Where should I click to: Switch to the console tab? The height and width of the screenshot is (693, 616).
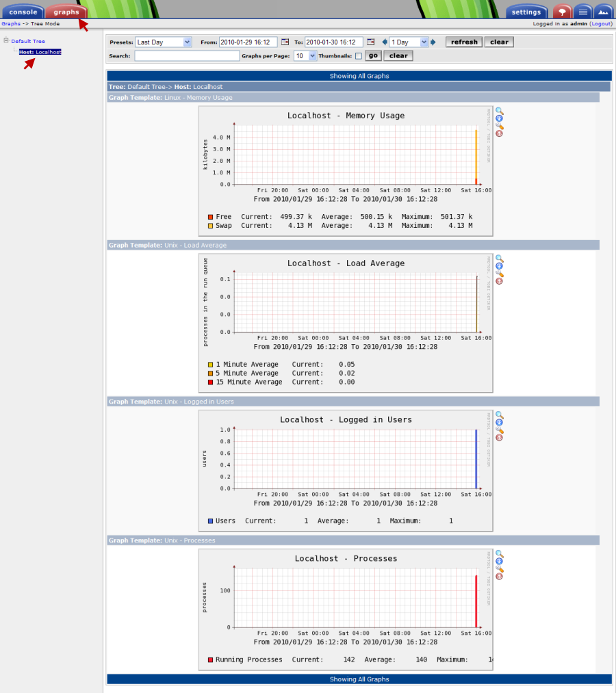click(x=23, y=11)
